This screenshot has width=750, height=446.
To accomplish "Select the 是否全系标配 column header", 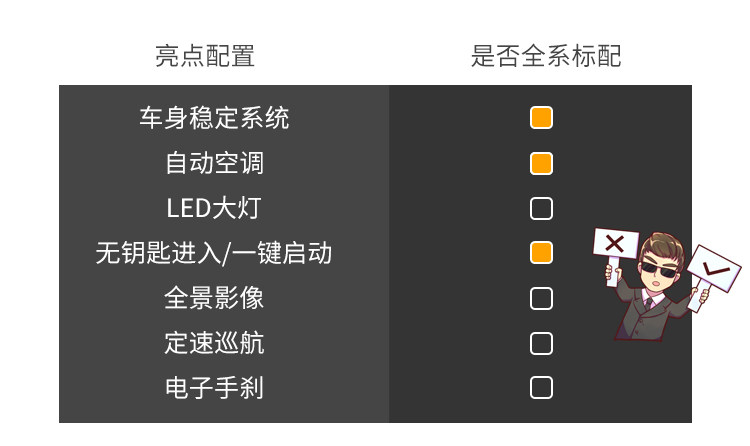I will tap(546, 56).
